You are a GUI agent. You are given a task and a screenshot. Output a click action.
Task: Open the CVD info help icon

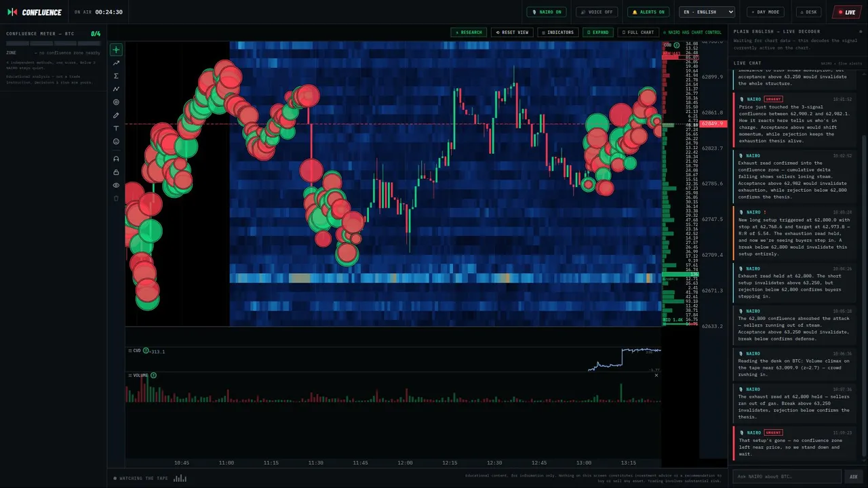(146, 350)
